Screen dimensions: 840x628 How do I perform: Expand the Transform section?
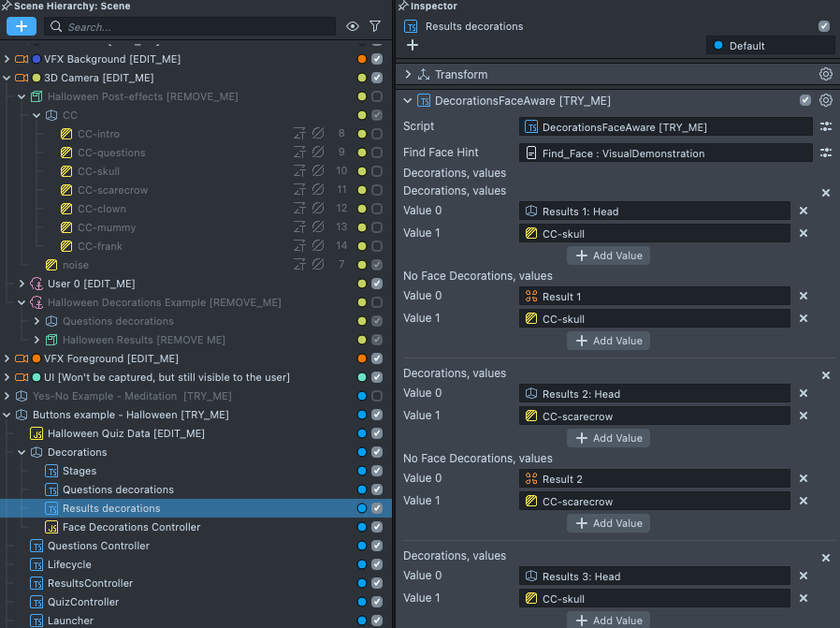click(408, 74)
